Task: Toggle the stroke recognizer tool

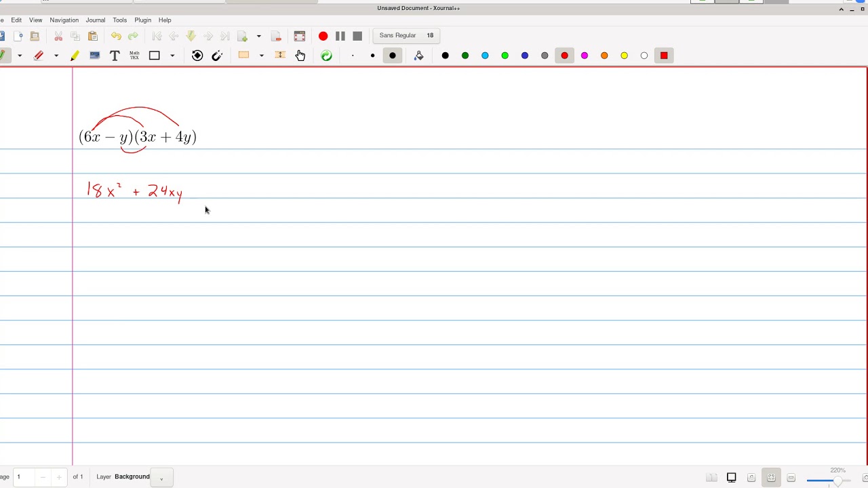Action: 197,56
